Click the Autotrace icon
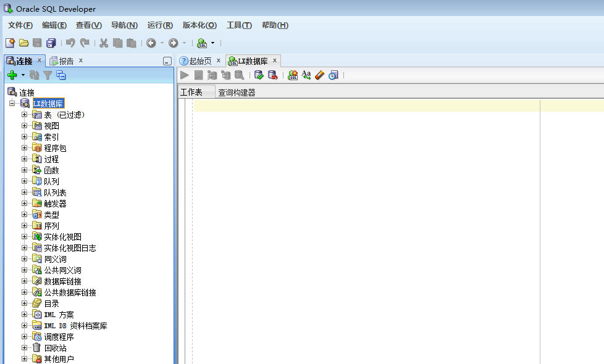The width and height of the screenshot is (604, 364). tap(226, 75)
